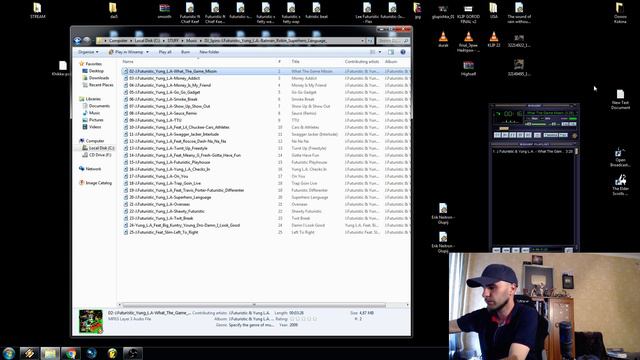
Task: Toggle the Explorer preview pane button
Action: pos(391,52)
